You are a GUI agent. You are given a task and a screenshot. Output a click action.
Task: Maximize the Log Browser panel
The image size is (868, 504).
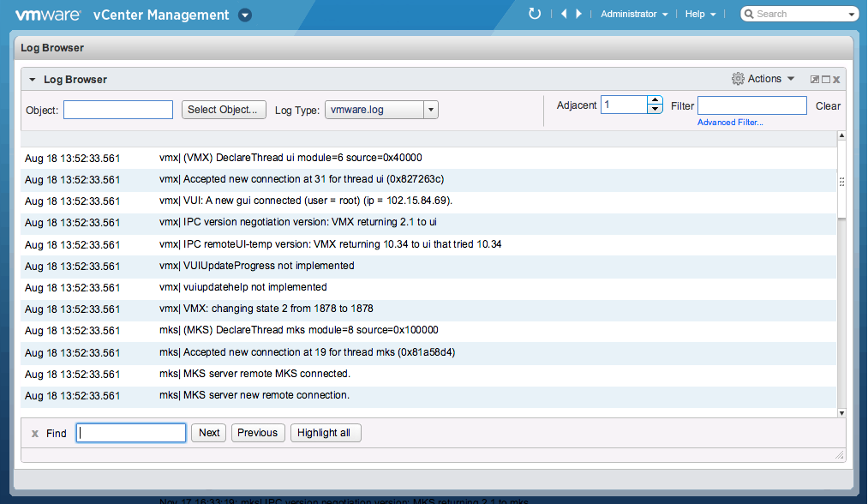click(825, 80)
